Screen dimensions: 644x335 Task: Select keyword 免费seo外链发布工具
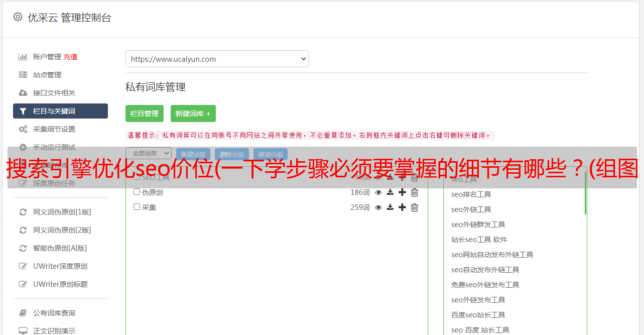point(485,285)
